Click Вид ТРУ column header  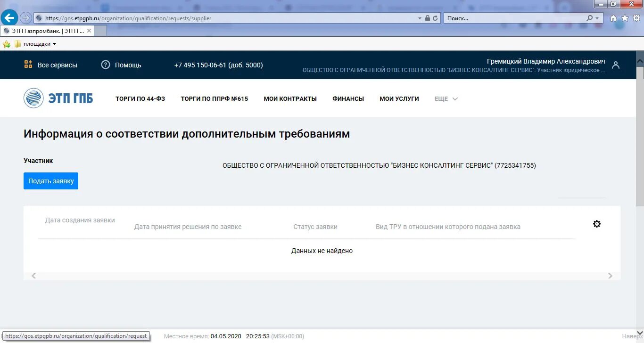[448, 227]
